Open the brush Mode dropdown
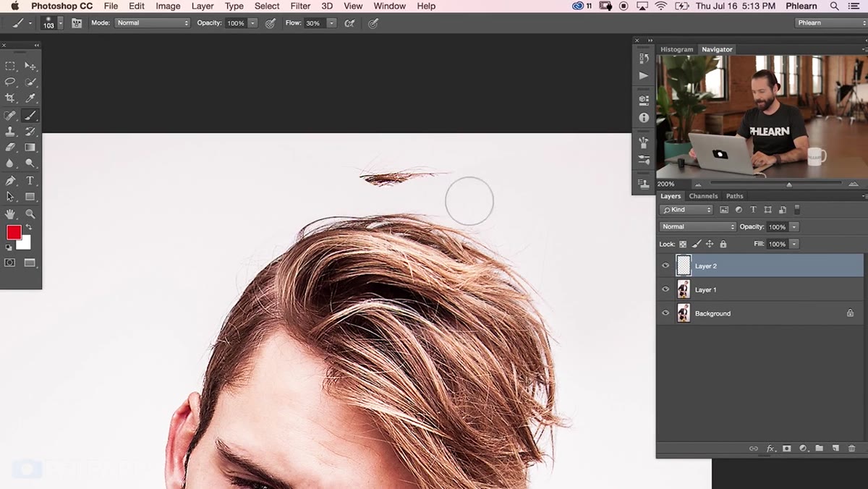This screenshot has height=489, width=868. pos(152,23)
